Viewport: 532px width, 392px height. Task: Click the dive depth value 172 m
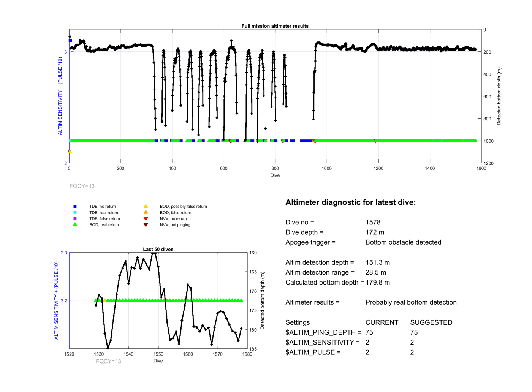pos(375,232)
